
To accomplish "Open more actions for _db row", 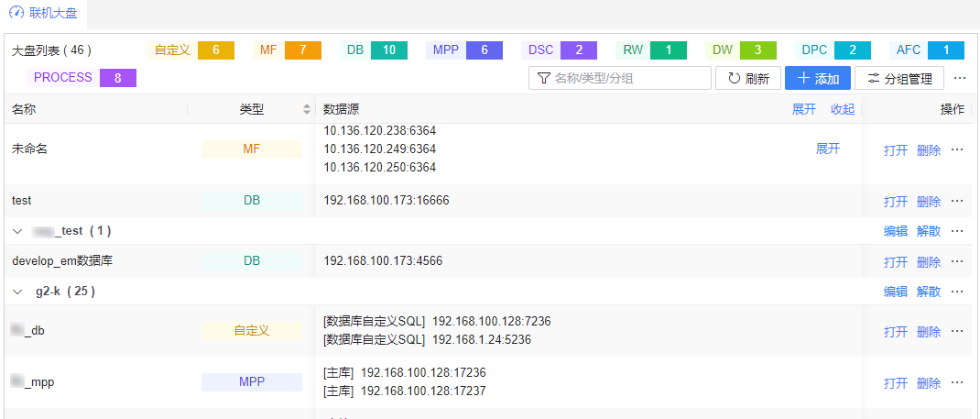I will 957,332.
